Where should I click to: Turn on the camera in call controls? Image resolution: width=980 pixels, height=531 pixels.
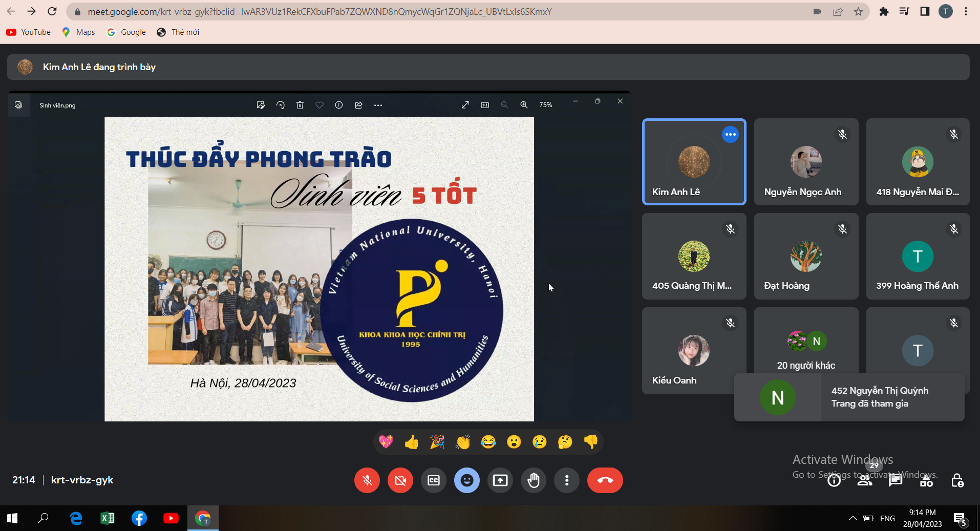point(400,480)
